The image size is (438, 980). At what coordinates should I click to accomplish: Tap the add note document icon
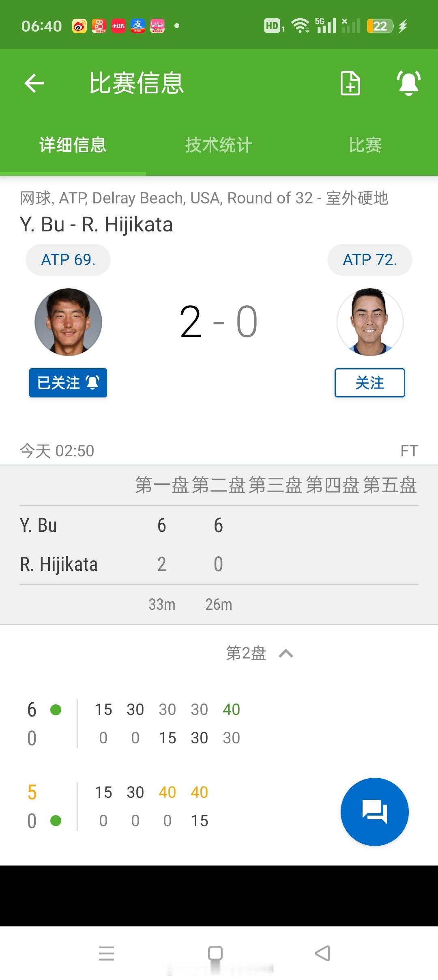350,83
